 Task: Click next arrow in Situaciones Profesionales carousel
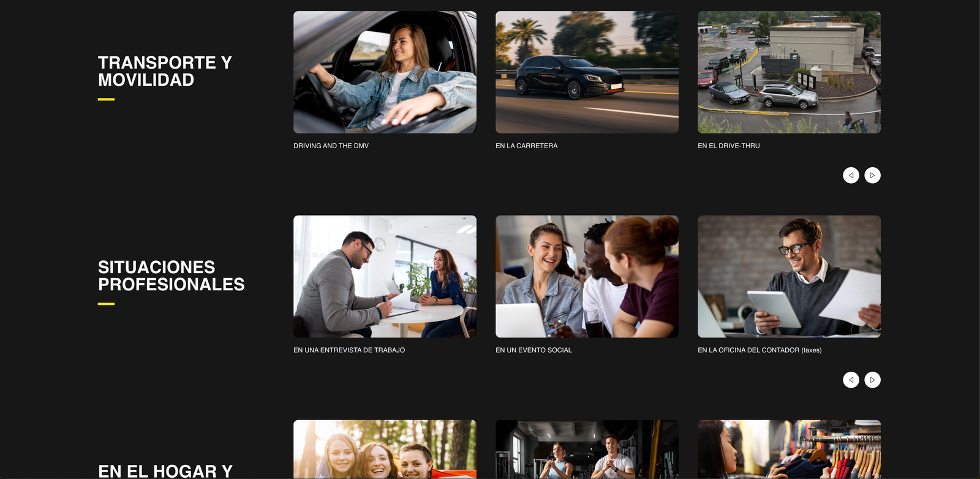[872, 380]
